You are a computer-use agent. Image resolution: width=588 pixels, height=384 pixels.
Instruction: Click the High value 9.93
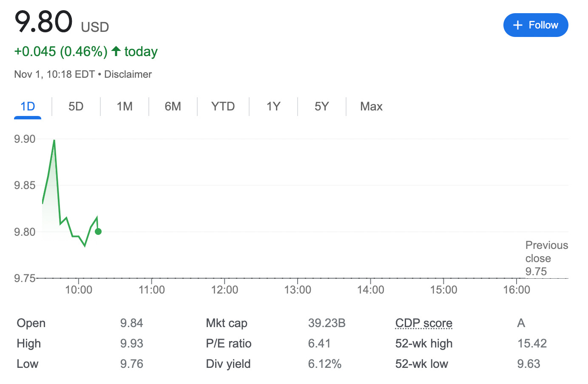(x=131, y=344)
